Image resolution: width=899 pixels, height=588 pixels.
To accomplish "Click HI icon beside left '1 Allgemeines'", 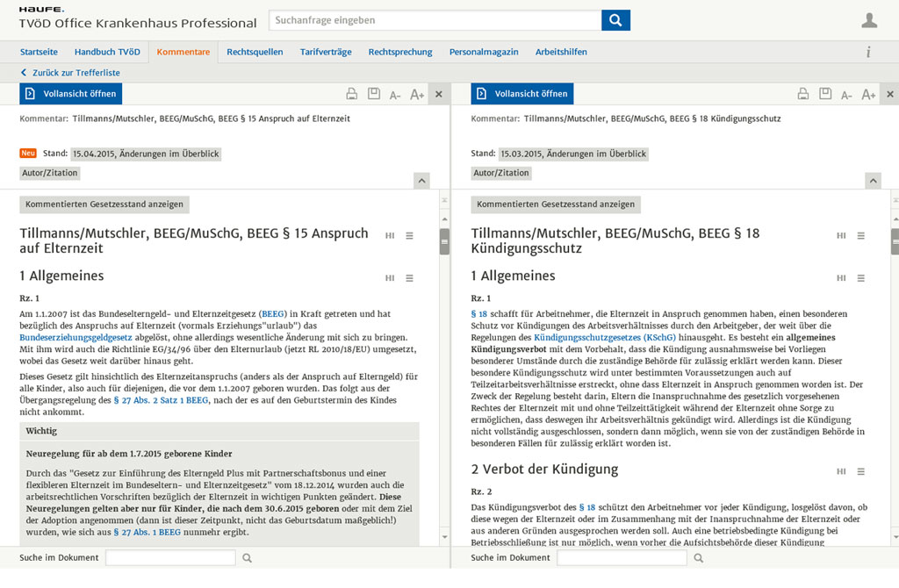I will (390, 278).
